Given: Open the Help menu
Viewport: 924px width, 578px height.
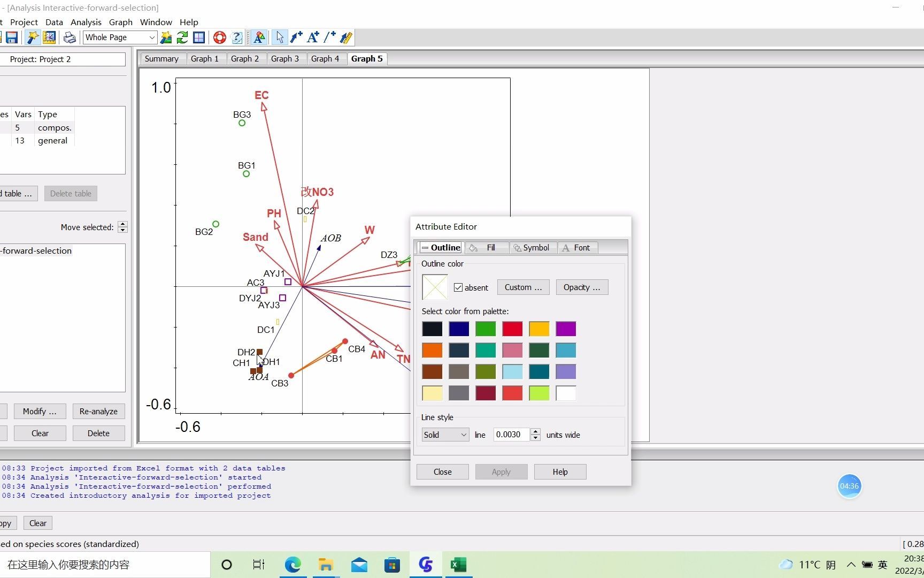Looking at the screenshot, I should pos(189,22).
